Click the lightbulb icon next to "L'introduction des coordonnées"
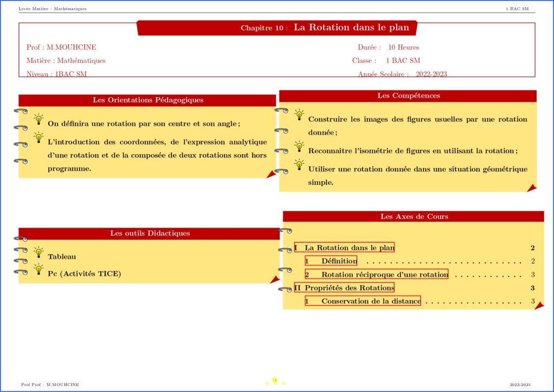Image resolution: width=554 pixels, height=392 pixels. coord(38,137)
